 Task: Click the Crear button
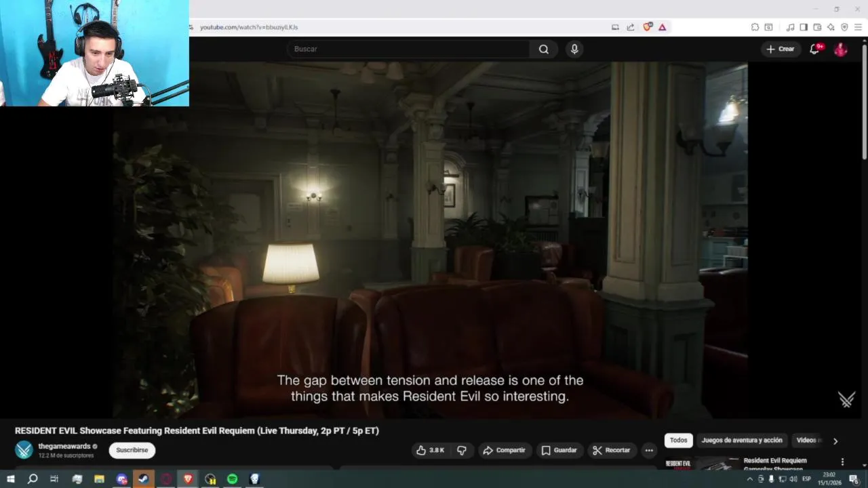coord(781,49)
